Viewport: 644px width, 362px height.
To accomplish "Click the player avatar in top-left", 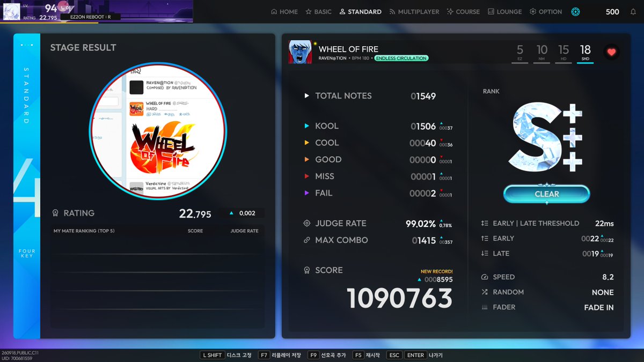I will 11,11.
